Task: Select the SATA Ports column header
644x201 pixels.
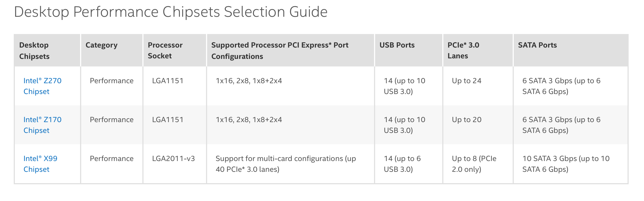Action: 537,45
